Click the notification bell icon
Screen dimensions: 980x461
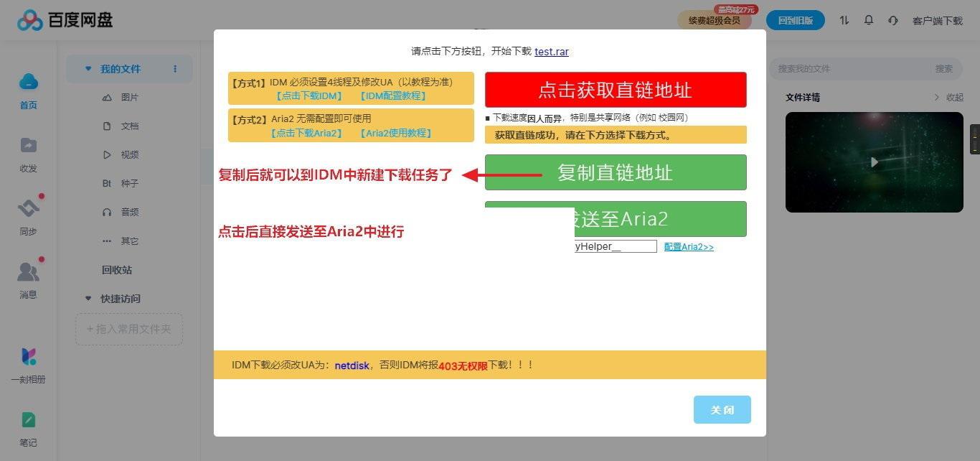point(869,20)
